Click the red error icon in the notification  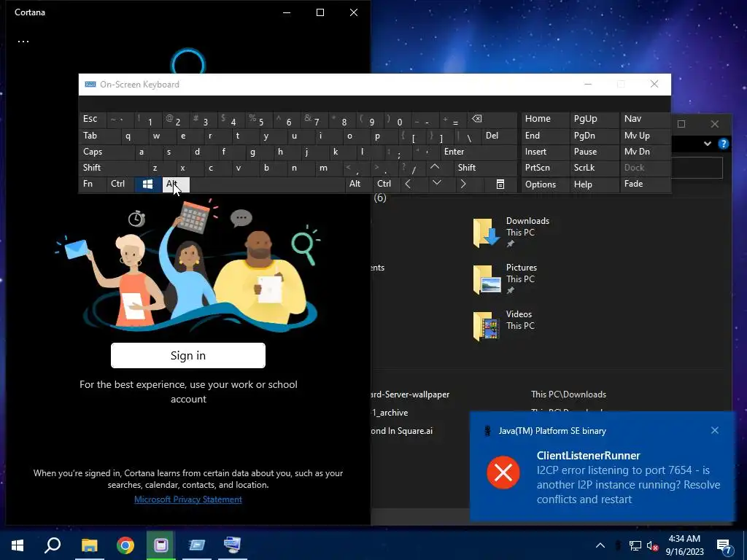503,472
